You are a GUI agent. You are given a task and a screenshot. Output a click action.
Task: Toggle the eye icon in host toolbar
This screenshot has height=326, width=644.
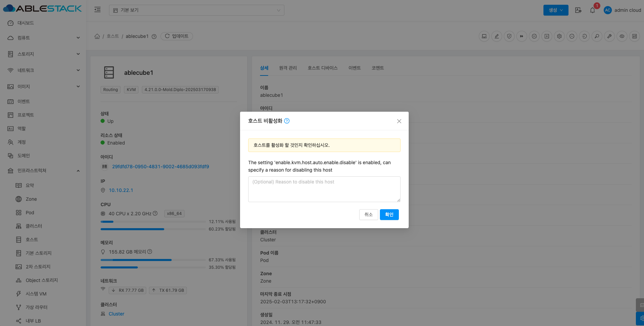click(622, 36)
